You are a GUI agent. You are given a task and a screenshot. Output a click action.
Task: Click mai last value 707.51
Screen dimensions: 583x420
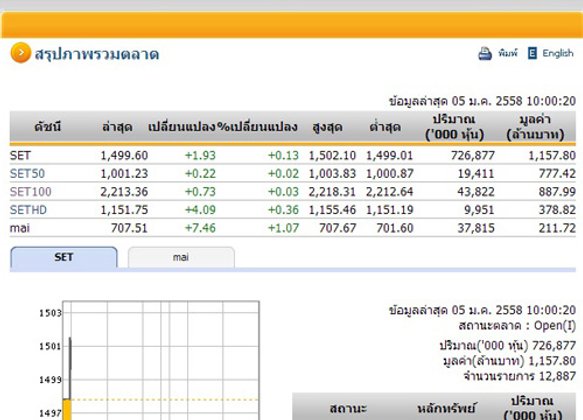(x=129, y=228)
